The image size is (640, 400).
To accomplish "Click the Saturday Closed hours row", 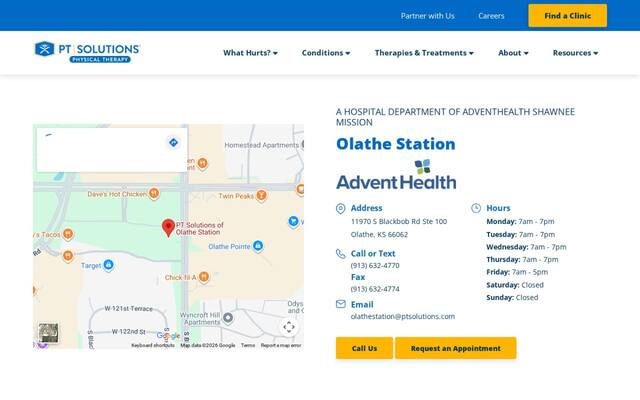I will [515, 285].
